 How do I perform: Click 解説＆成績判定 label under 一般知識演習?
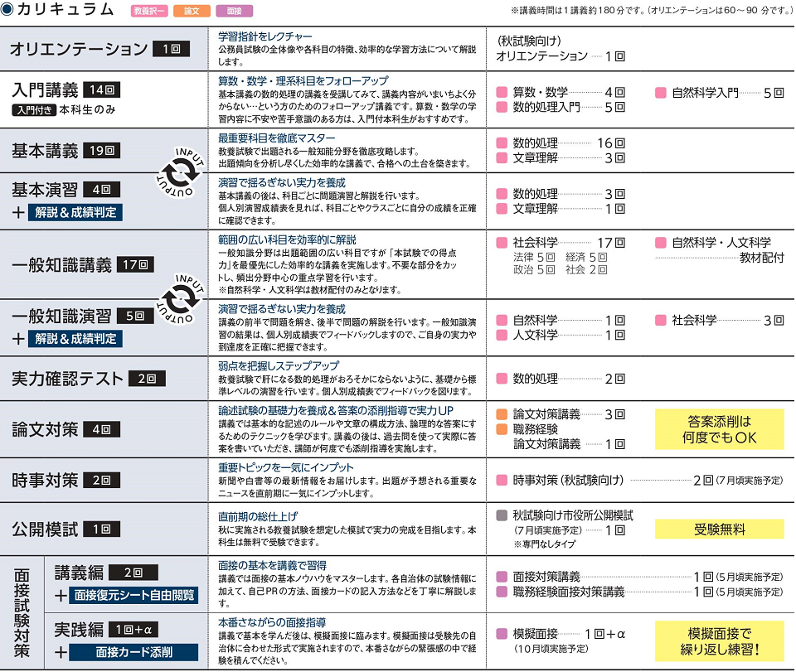point(75,338)
